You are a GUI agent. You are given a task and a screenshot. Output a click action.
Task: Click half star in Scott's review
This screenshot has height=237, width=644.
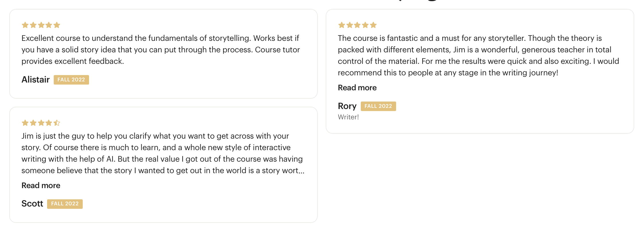click(57, 123)
